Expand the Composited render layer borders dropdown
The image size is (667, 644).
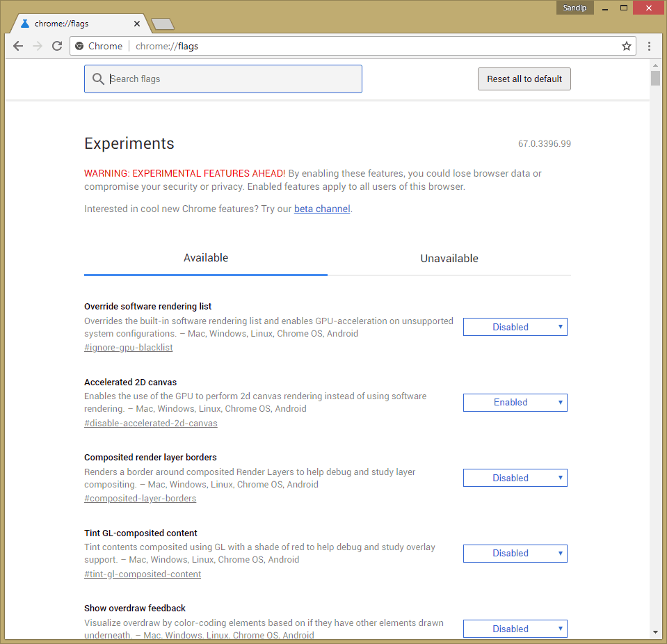point(515,478)
